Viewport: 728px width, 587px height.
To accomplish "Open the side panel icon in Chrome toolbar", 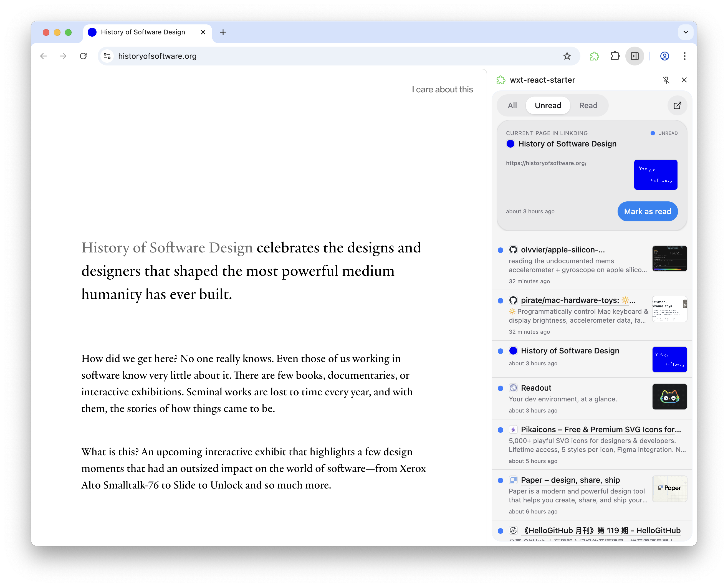I will [635, 56].
